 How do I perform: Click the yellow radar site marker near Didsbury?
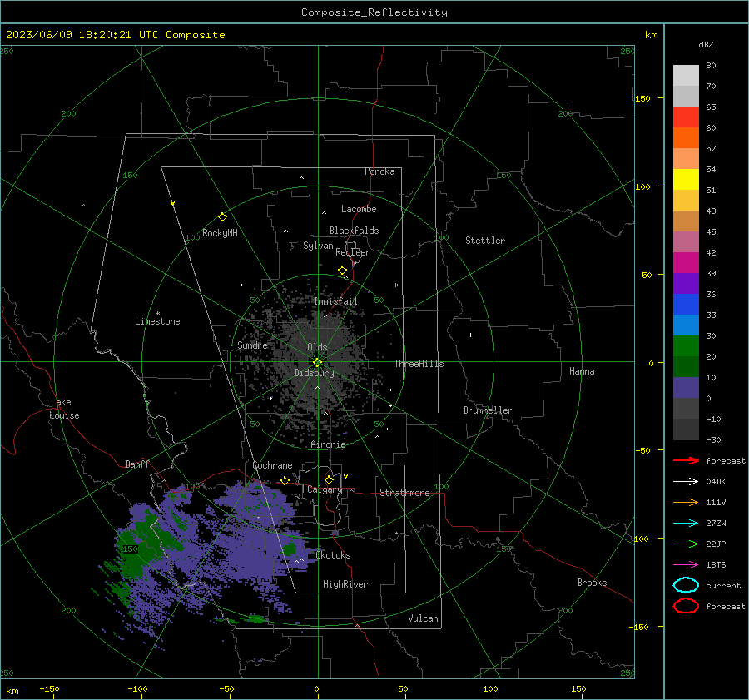318,363
